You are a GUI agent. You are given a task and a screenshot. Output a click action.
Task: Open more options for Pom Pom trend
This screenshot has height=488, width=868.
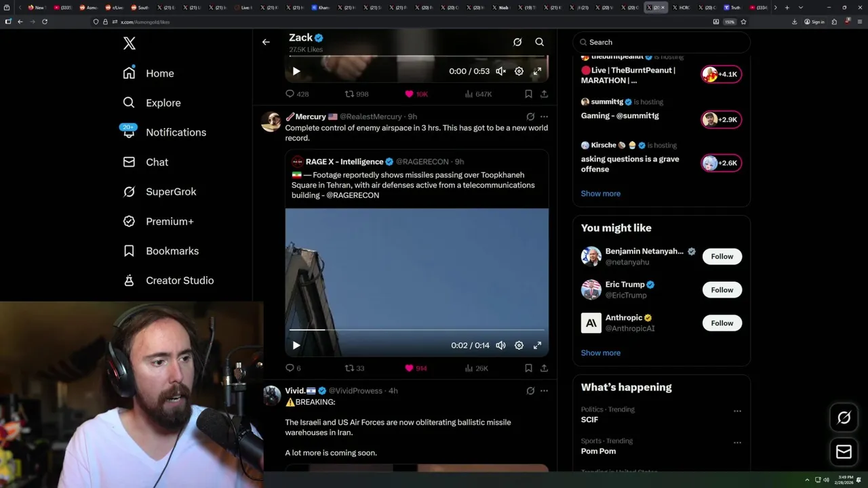pos(737,443)
